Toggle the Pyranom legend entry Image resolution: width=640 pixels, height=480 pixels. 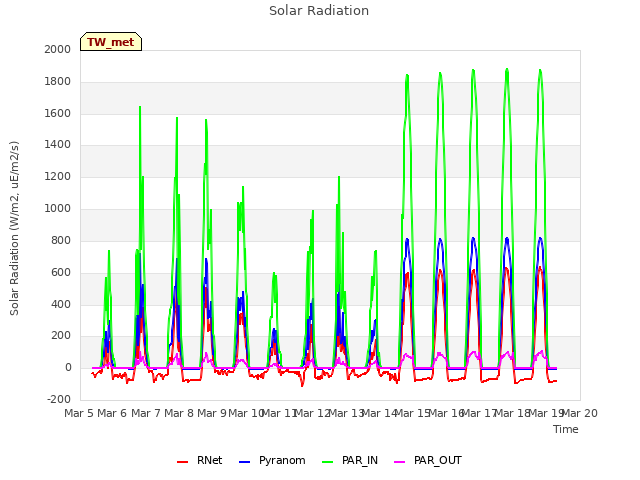click(272, 461)
